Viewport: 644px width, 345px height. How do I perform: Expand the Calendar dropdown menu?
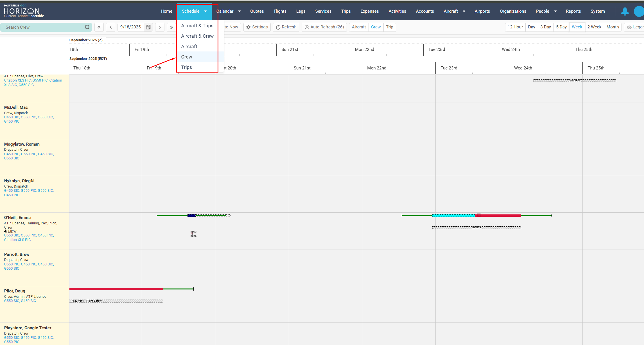(239, 12)
